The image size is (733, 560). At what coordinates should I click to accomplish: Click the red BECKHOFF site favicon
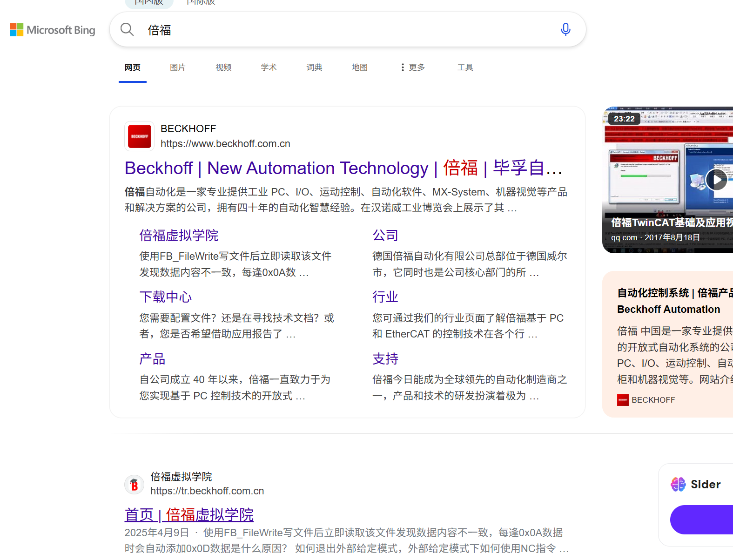point(139,136)
